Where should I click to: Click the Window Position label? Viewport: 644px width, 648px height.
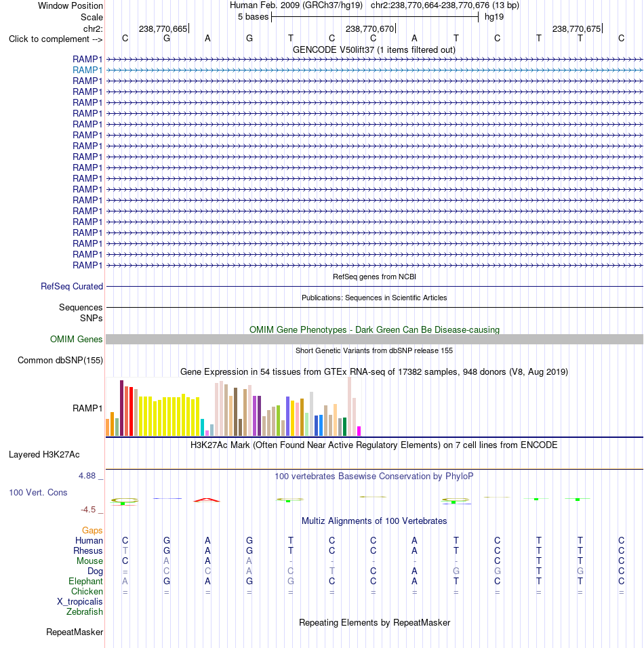[71, 6]
